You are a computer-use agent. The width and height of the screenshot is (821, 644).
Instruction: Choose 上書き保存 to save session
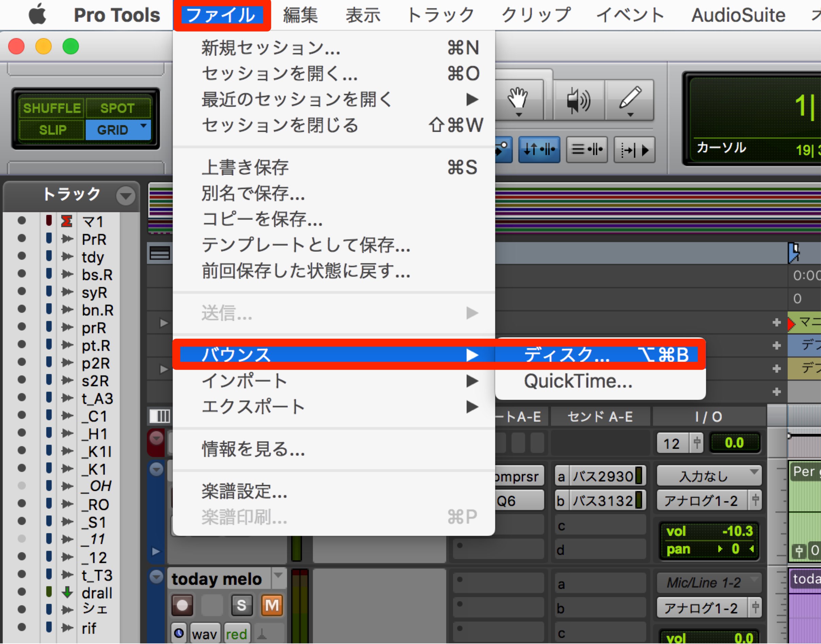pos(334,167)
